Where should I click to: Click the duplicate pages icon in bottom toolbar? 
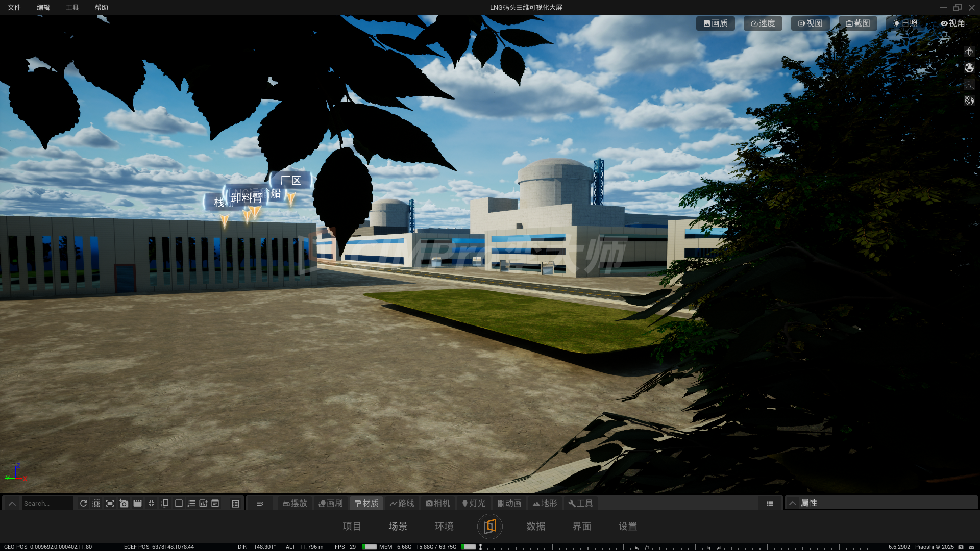coord(165,503)
